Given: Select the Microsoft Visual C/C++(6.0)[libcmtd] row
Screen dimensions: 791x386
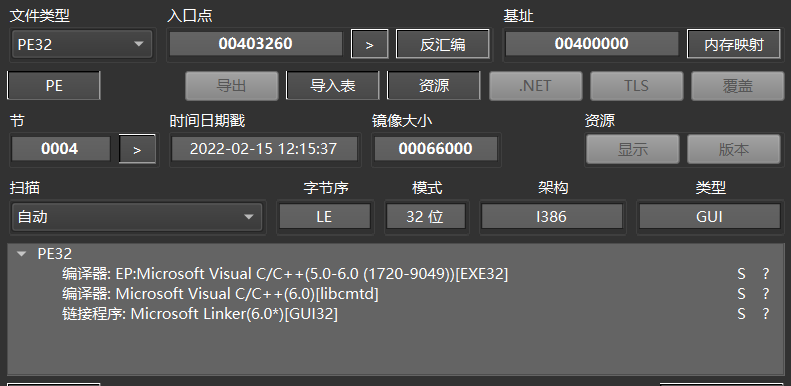Looking at the screenshot, I should coord(220,294).
